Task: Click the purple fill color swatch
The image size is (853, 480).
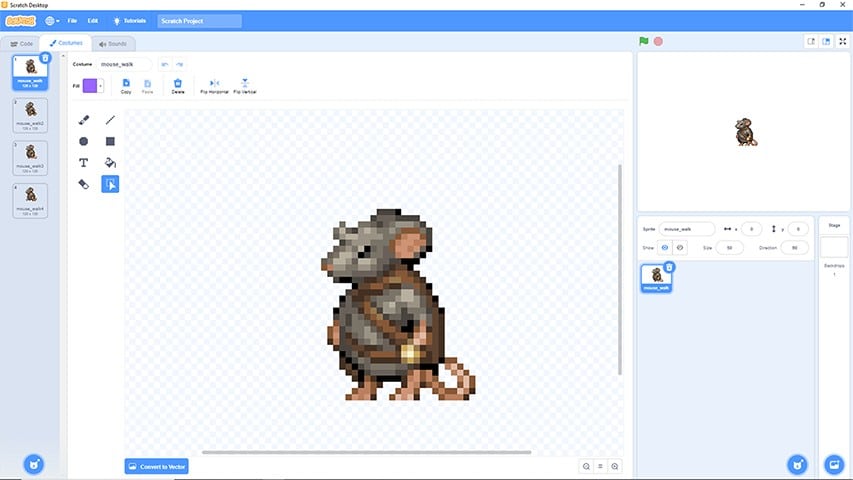Action: pos(90,86)
